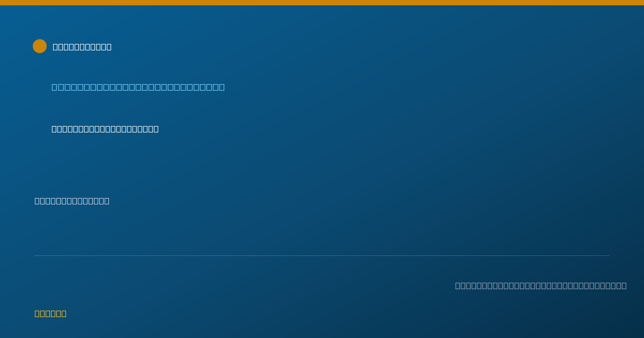Click the right end of the horizontal divider
The height and width of the screenshot is (338, 644).
point(609,255)
